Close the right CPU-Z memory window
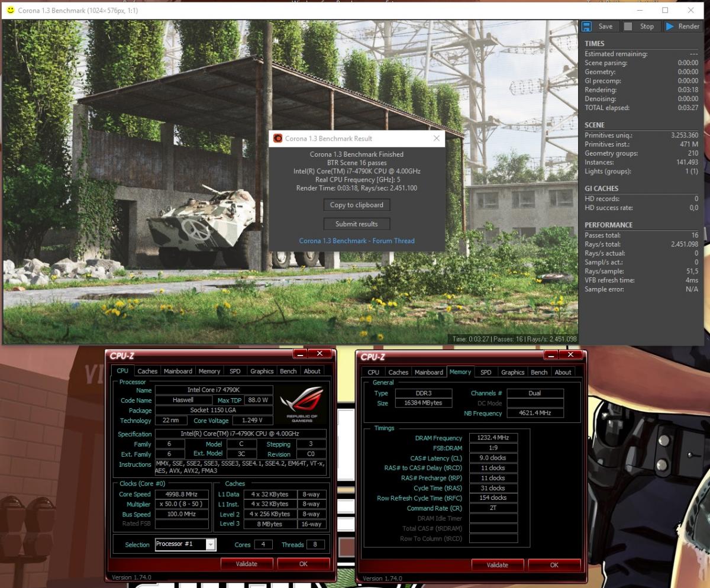The width and height of the screenshot is (710, 588). (571, 354)
